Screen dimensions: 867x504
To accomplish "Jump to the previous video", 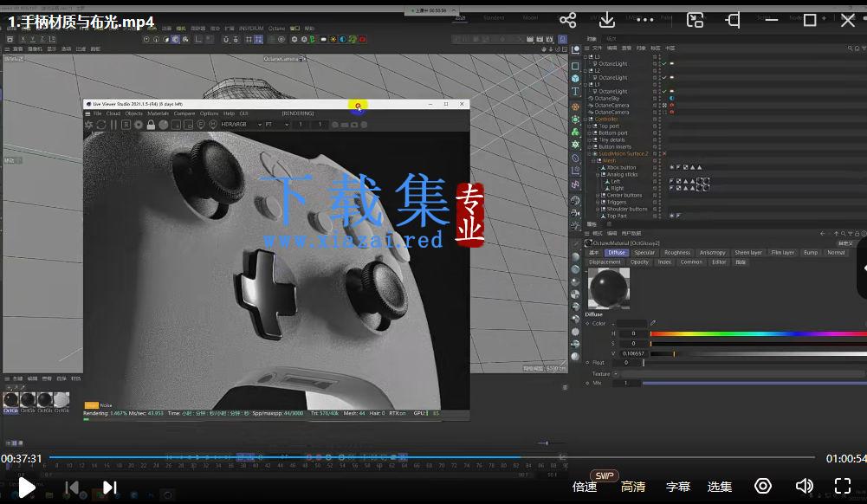I will click(x=72, y=487).
